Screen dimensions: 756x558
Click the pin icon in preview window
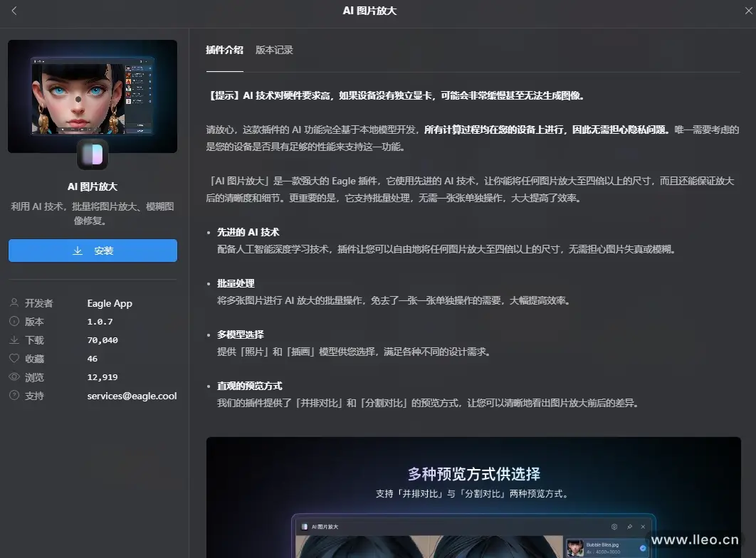tap(629, 527)
